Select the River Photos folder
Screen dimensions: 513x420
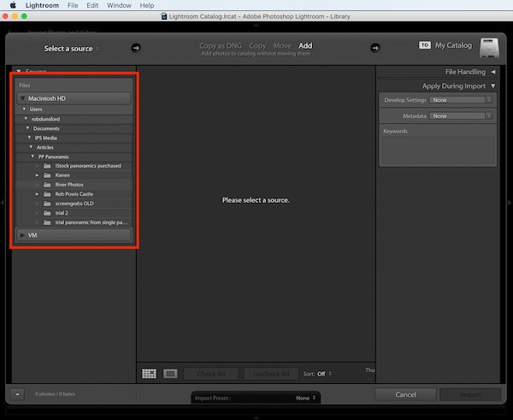point(69,184)
